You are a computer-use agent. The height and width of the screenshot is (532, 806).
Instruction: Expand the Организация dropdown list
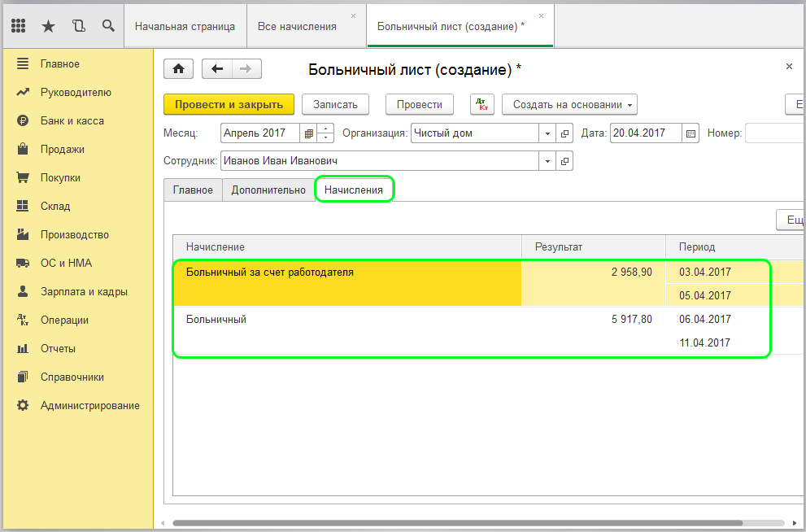(x=547, y=133)
